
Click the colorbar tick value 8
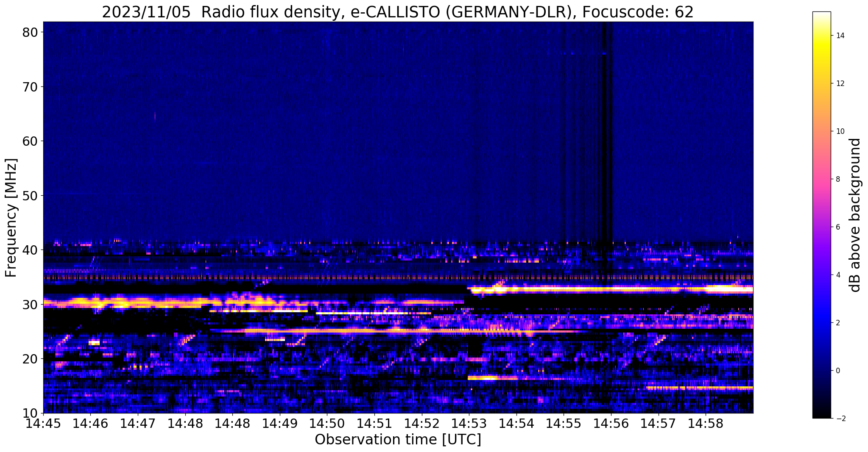tap(837, 179)
